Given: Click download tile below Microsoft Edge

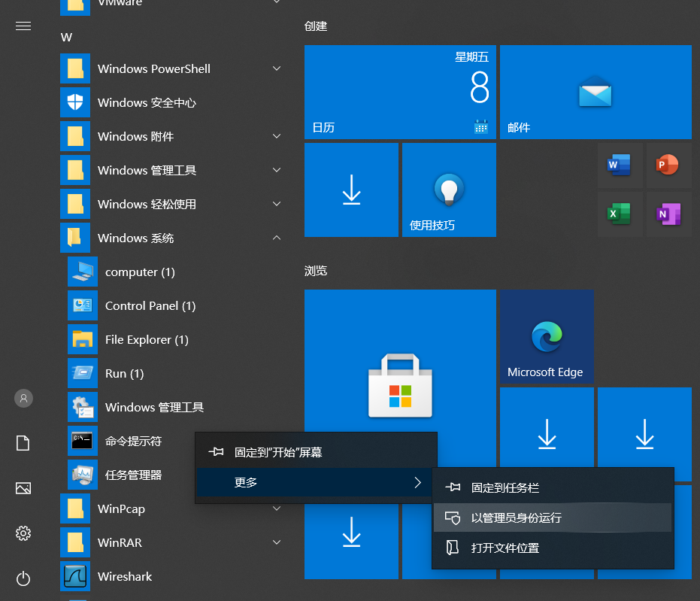Looking at the screenshot, I should (x=547, y=427).
